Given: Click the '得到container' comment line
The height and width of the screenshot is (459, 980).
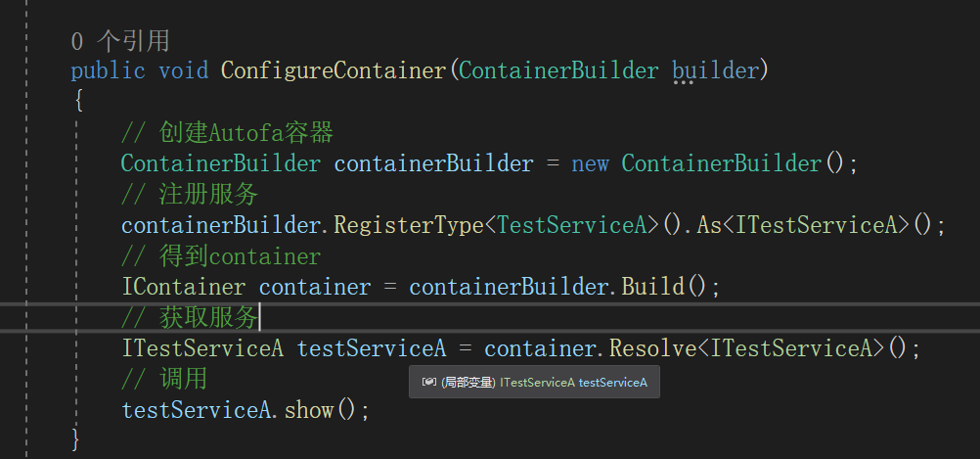Looking at the screenshot, I should pyautogui.click(x=221, y=255).
